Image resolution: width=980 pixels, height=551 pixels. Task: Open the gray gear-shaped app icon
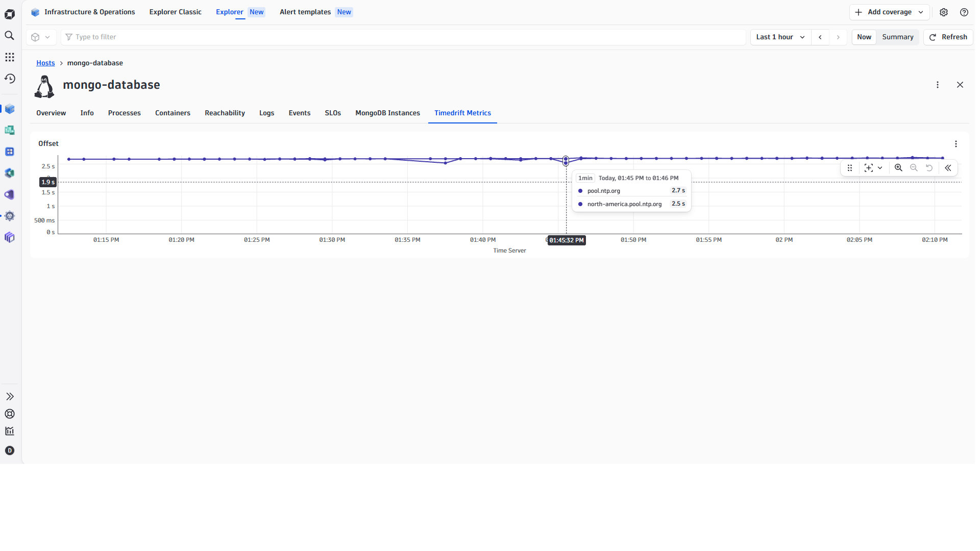(x=10, y=216)
